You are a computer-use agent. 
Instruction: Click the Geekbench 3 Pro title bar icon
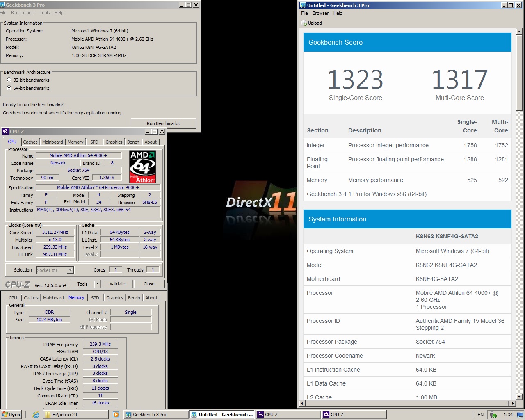coord(2,5)
